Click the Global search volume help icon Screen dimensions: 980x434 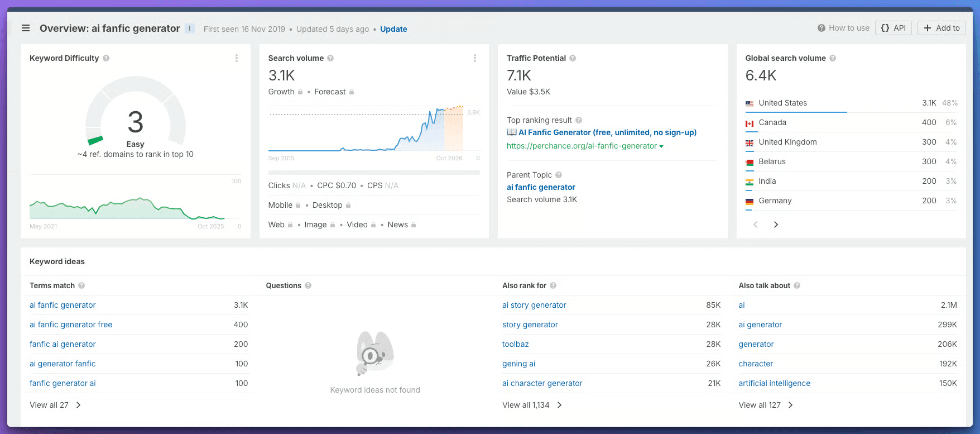(833, 58)
